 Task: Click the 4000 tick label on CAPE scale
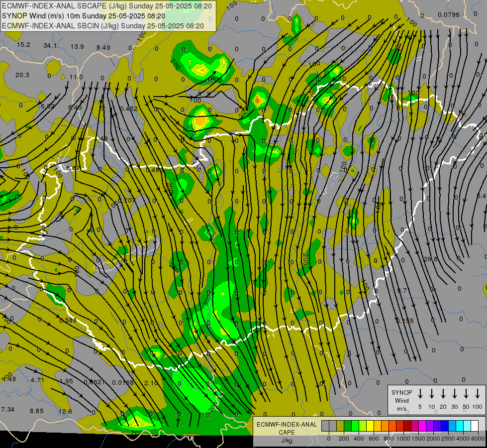tap(463, 439)
